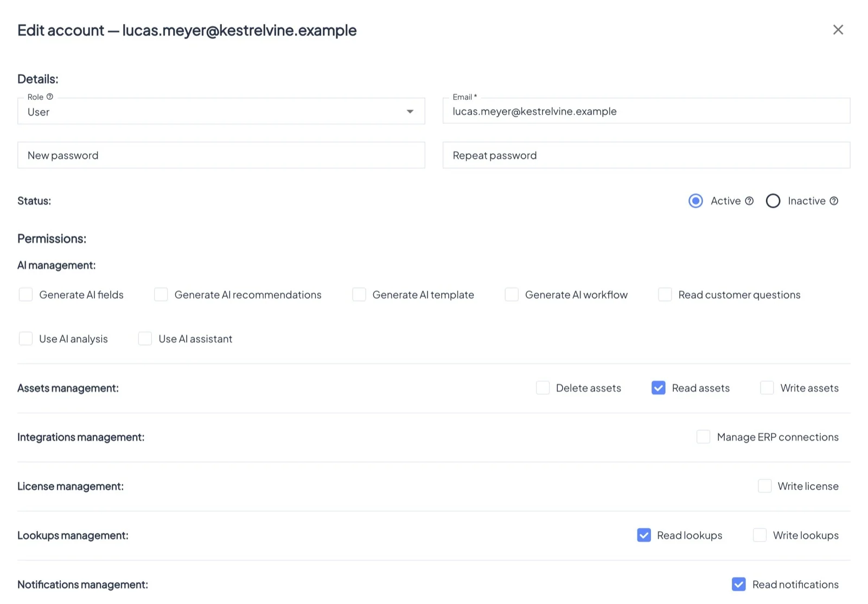Uncheck the Read assets permission
Image resolution: width=868 pixels, height=604 pixels.
(x=658, y=388)
